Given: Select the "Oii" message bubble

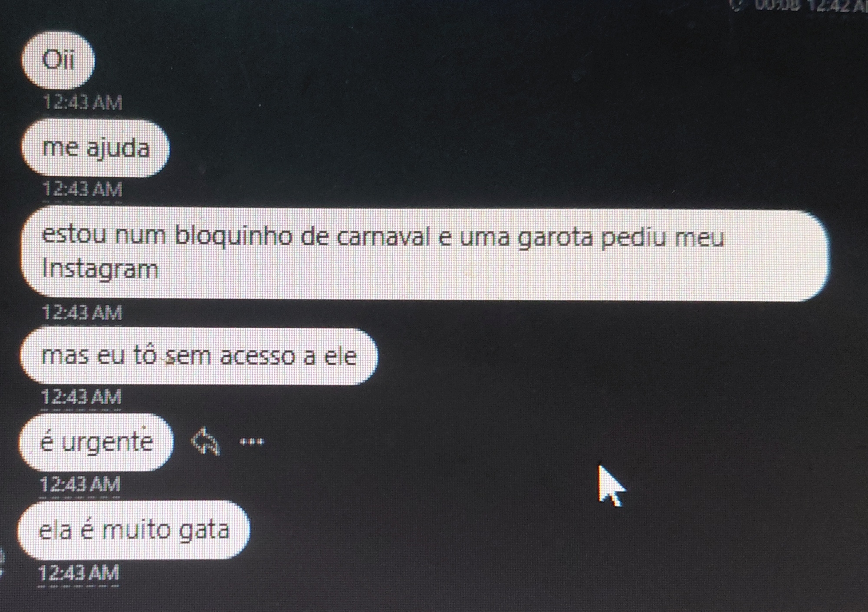Looking at the screenshot, I should click(58, 60).
